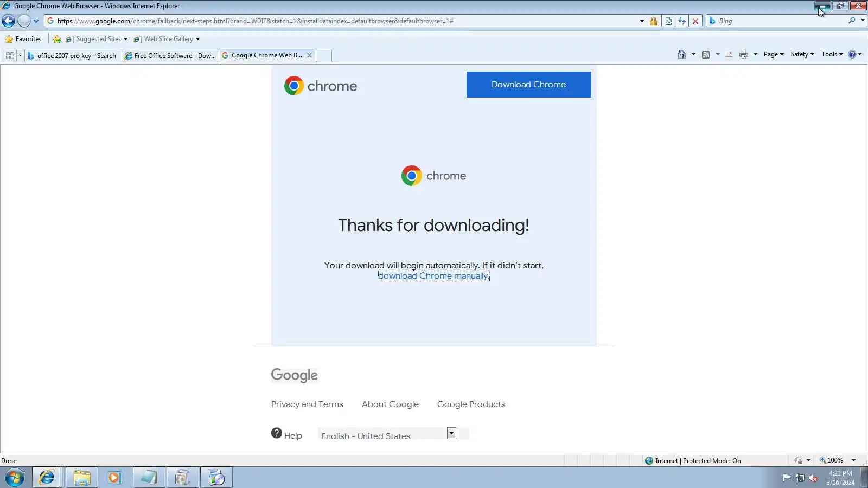Open Google Products link
The height and width of the screenshot is (488, 868).
[471, 404]
